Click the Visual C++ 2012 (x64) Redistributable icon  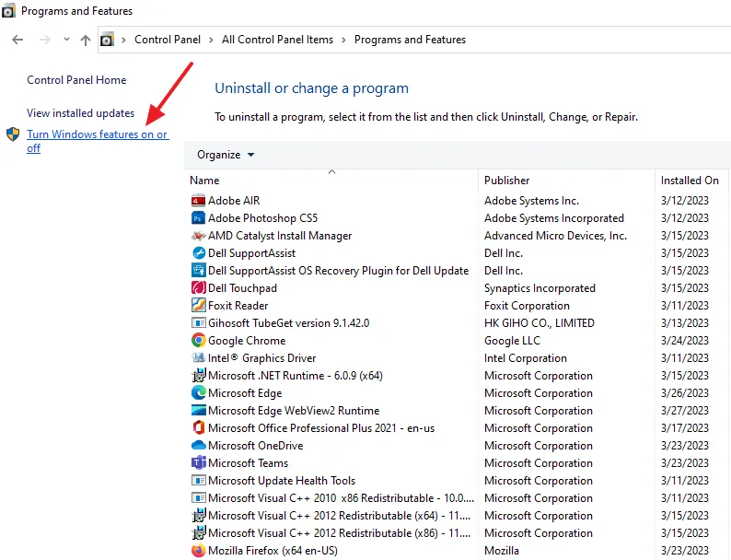click(x=198, y=516)
